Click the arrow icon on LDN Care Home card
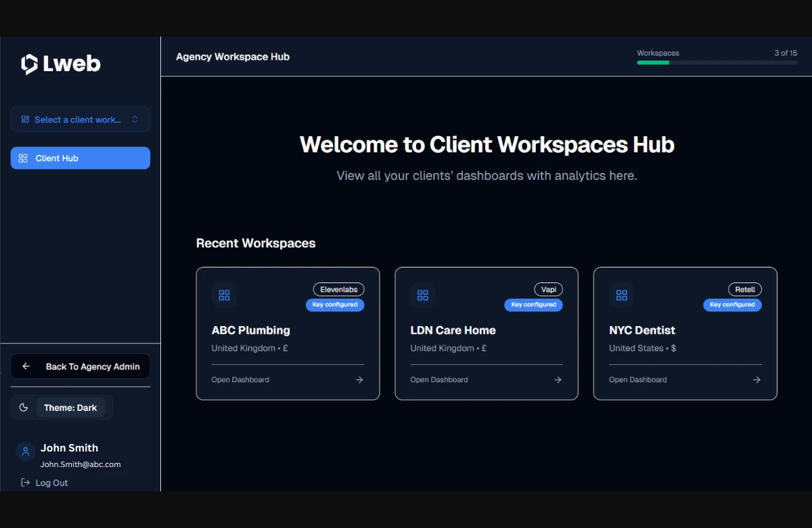Screen dimensions: 812x528 pos(558,380)
